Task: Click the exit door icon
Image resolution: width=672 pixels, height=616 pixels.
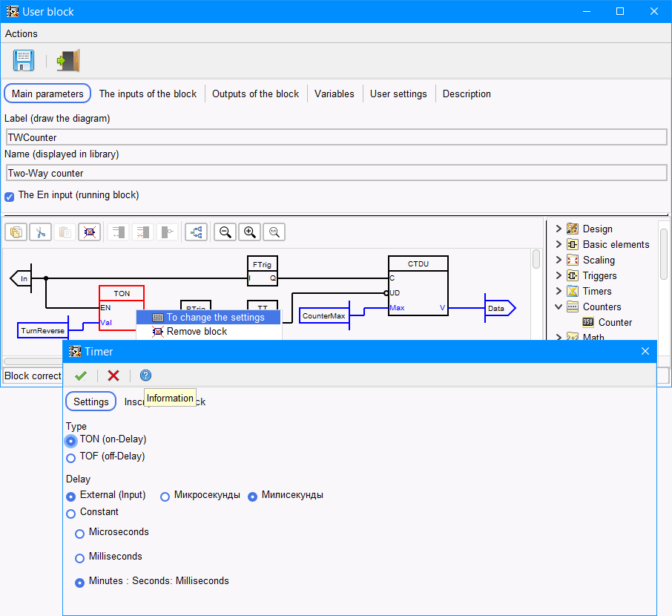Action: [67, 60]
